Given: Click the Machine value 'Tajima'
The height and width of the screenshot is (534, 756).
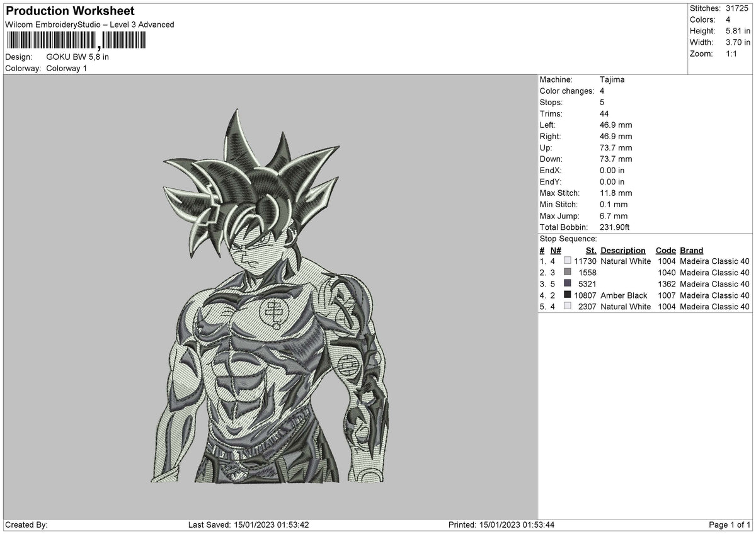Looking at the screenshot, I should pos(612,79).
